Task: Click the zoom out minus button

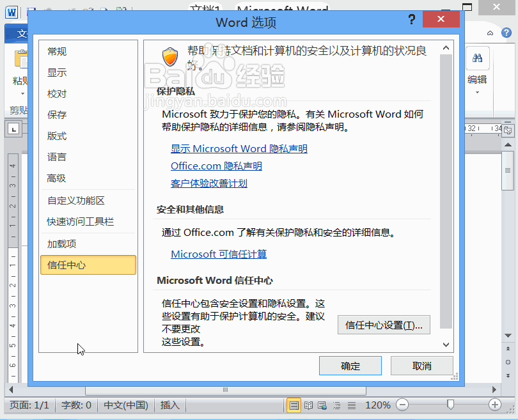Action: coord(402,405)
